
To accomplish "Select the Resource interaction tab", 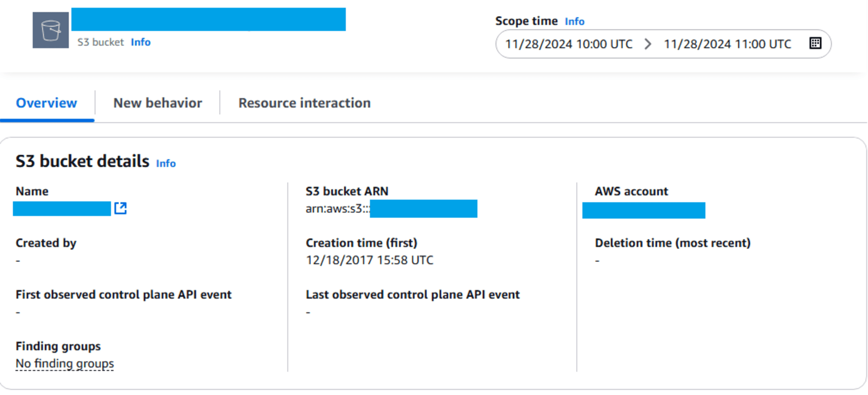I will coord(304,103).
